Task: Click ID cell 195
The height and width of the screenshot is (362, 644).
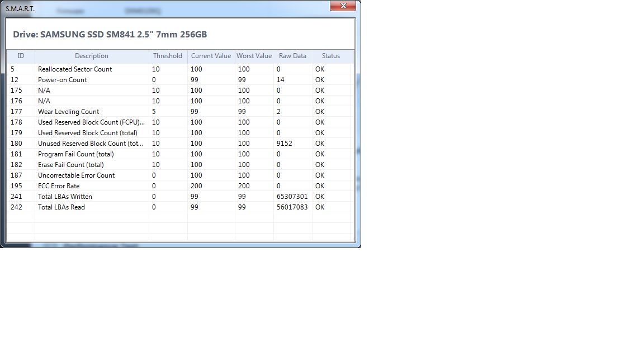Action: (16, 187)
